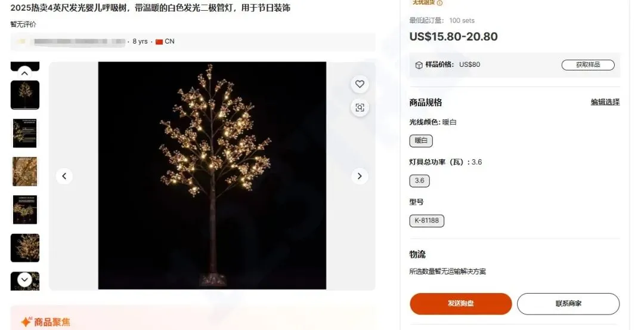
Task: Show next product image with right arrow
Action: [360, 176]
